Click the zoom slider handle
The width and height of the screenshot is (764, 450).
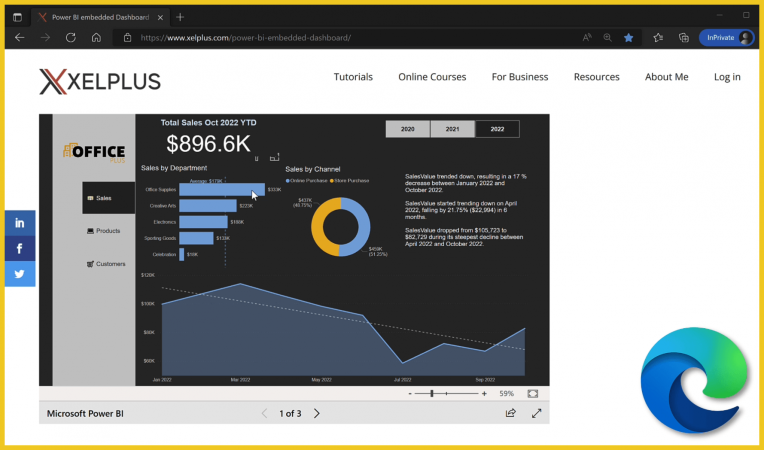[x=431, y=394]
